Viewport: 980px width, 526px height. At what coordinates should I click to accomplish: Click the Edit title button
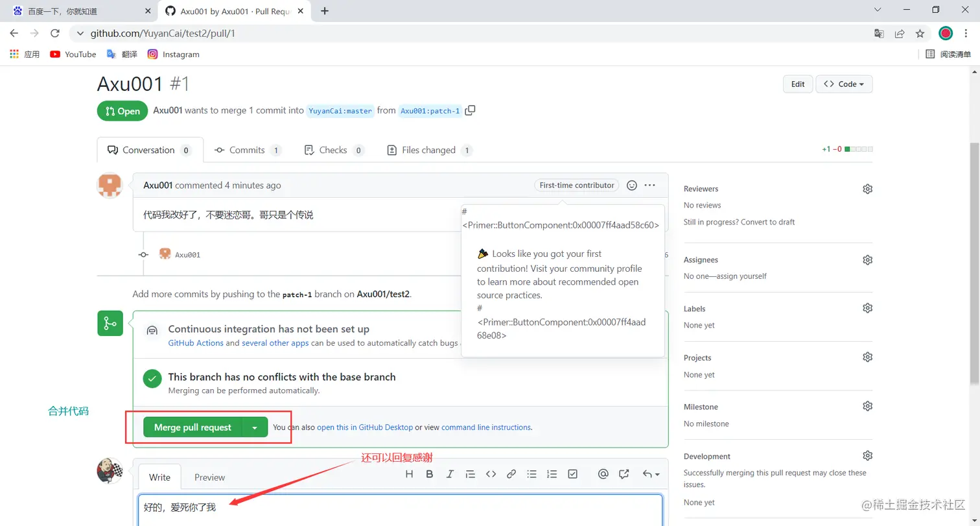[x=798, y=84]
